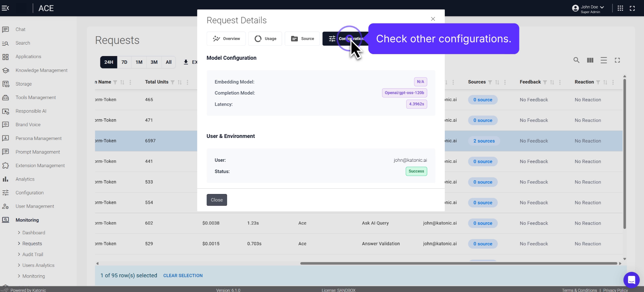644x292 pixels.
Task: Click the Success status badge
Action: pyautogui.click(x=416, y=172)
